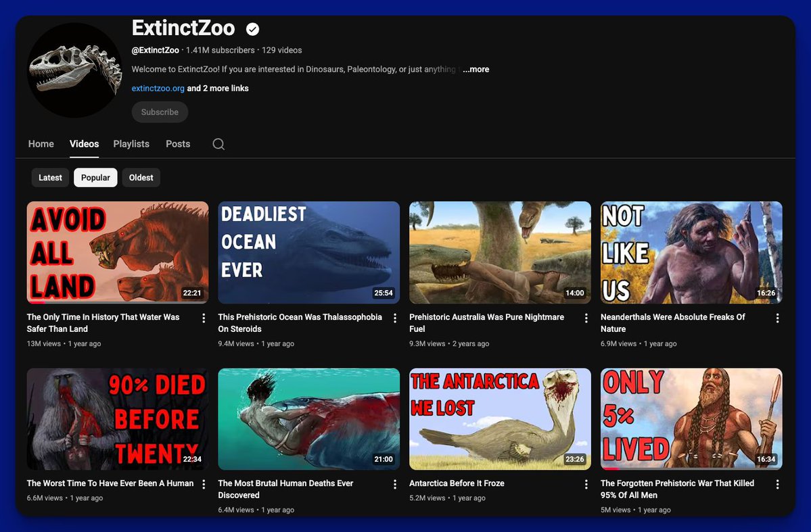Open title 'The Most Brutal Human Deaths Ever Discovered'
This screenshot has height=532, width=811.
285,489
